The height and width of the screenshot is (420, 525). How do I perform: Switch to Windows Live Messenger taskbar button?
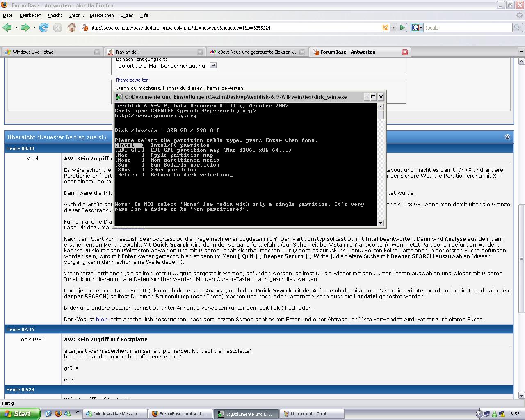114,414
